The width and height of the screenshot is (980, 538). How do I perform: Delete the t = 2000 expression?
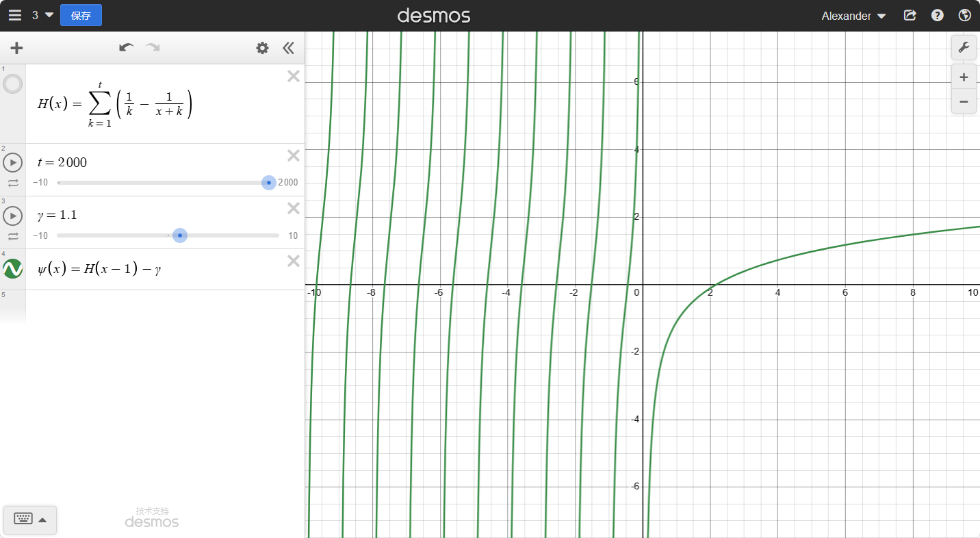(x=294, y=155)
